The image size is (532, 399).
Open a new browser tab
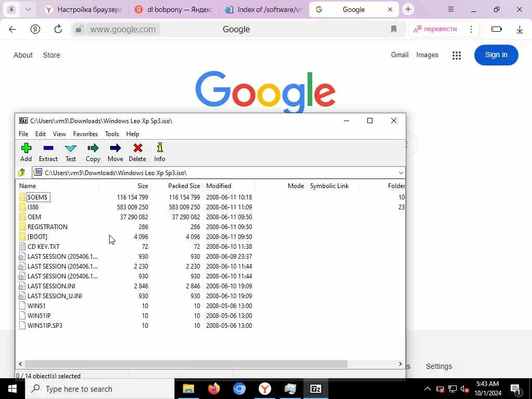pos(408,9)
